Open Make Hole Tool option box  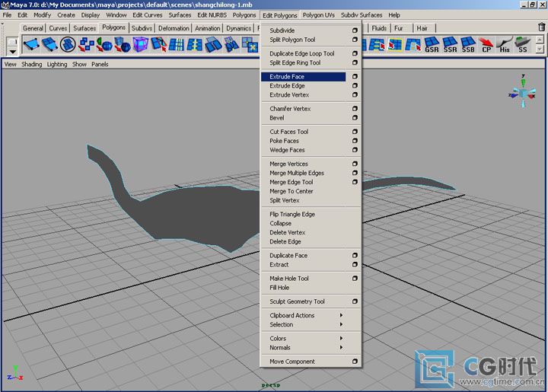[x=355, y=279]
